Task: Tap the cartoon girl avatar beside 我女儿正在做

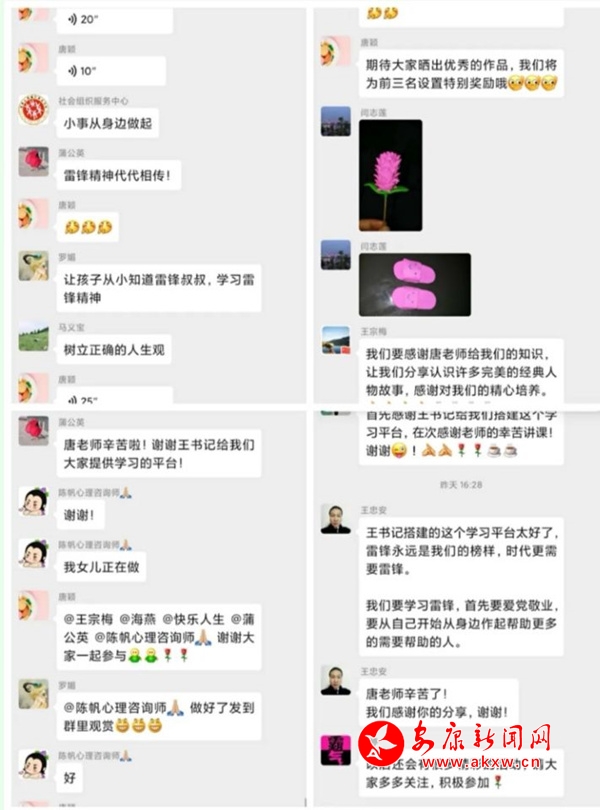Action: [x=34, y=554]
